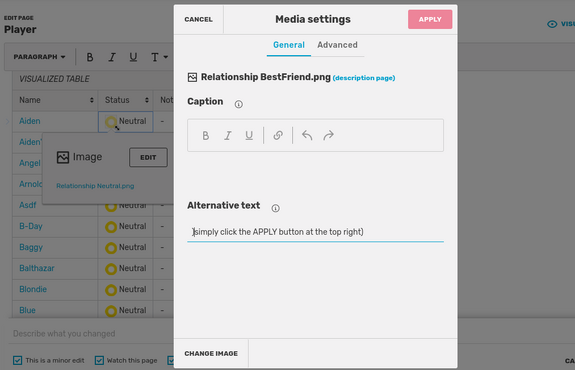
Task: Open Relationship Neutral.png link
Action: click(x=95, y=186)
